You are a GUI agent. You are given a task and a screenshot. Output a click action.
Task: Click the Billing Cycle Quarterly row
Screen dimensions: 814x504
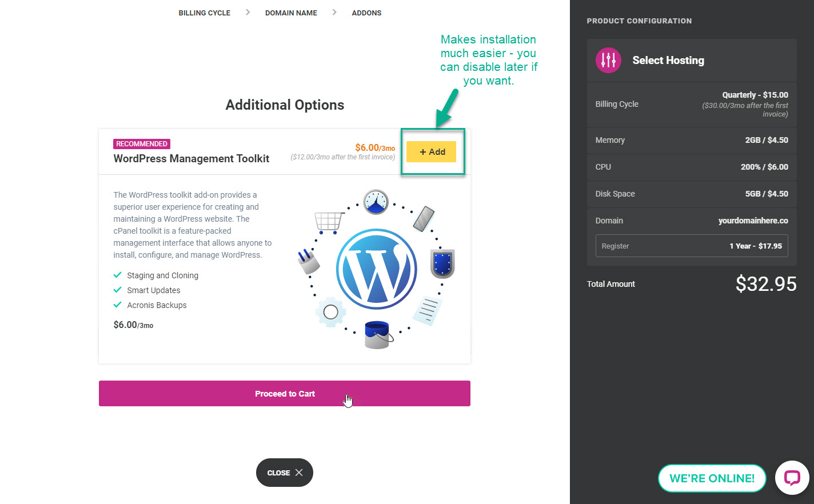[x=692, y=104]
